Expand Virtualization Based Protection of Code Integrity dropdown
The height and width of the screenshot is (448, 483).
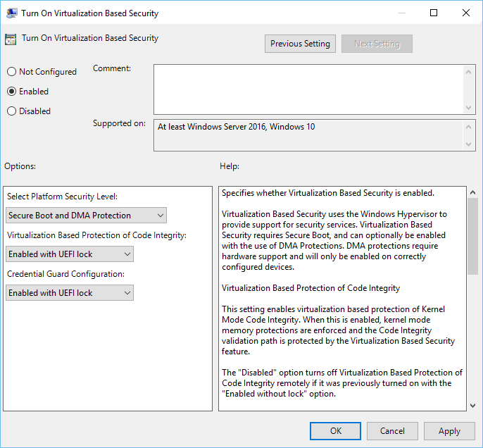(x=69, y=254)
